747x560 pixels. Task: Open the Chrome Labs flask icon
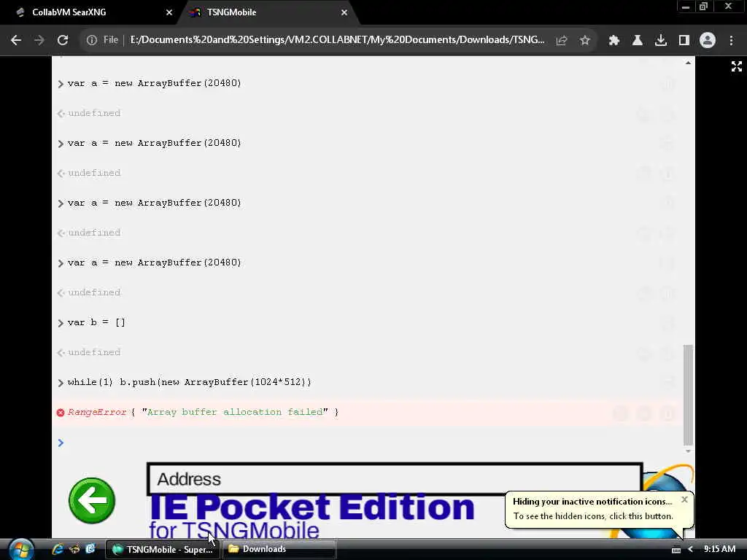(x=637, y=41)
